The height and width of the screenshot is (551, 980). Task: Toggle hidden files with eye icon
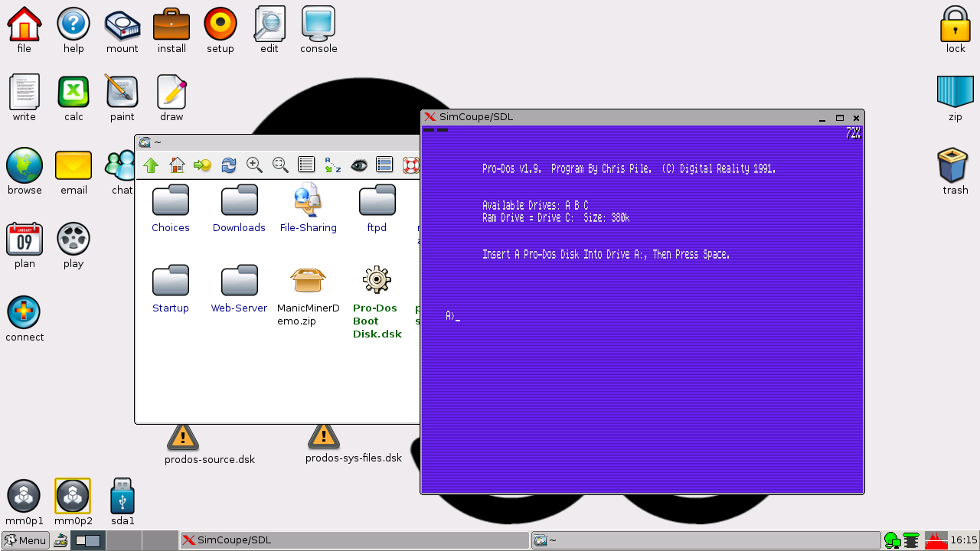tap(358, 165)
